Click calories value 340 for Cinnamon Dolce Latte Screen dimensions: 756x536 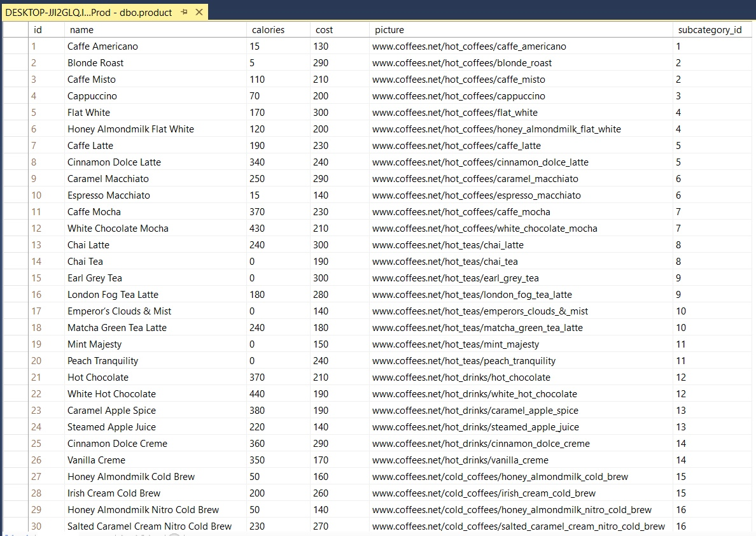coord(278,162)
